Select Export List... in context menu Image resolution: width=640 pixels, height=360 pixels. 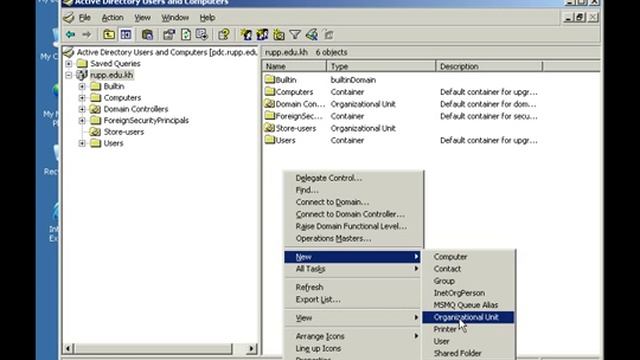353,299
